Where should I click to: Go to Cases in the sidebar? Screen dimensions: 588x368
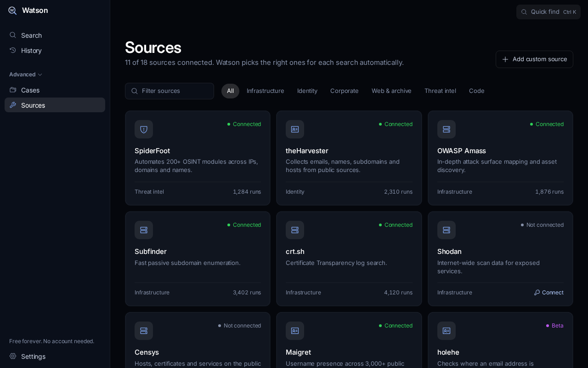(x=55, y=90)
